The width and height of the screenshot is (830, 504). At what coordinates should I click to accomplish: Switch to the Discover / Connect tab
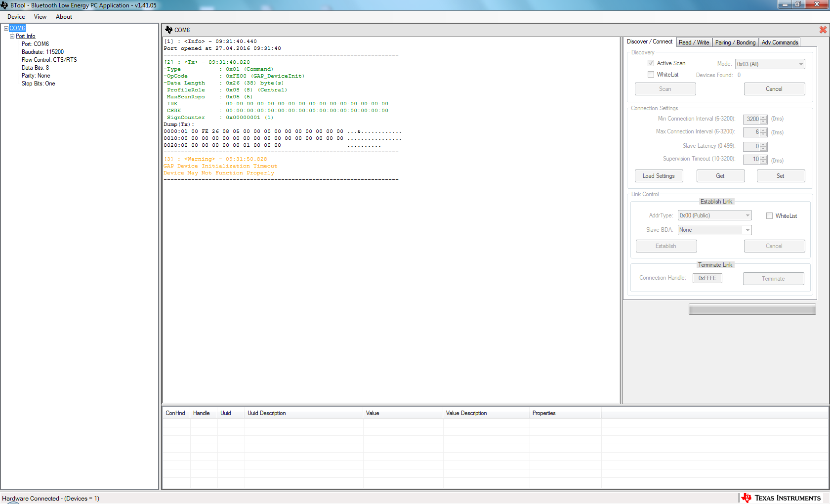[650, 42]
